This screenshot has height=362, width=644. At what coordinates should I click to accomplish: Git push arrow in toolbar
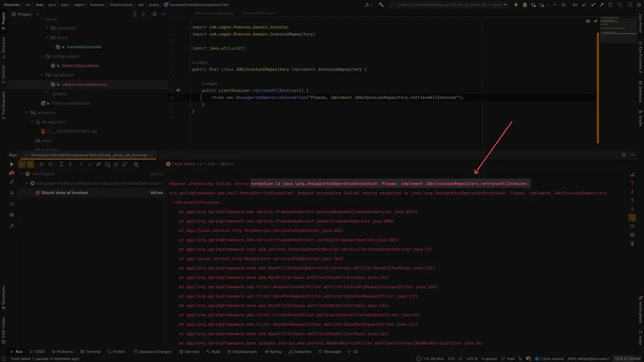[602, 5]
